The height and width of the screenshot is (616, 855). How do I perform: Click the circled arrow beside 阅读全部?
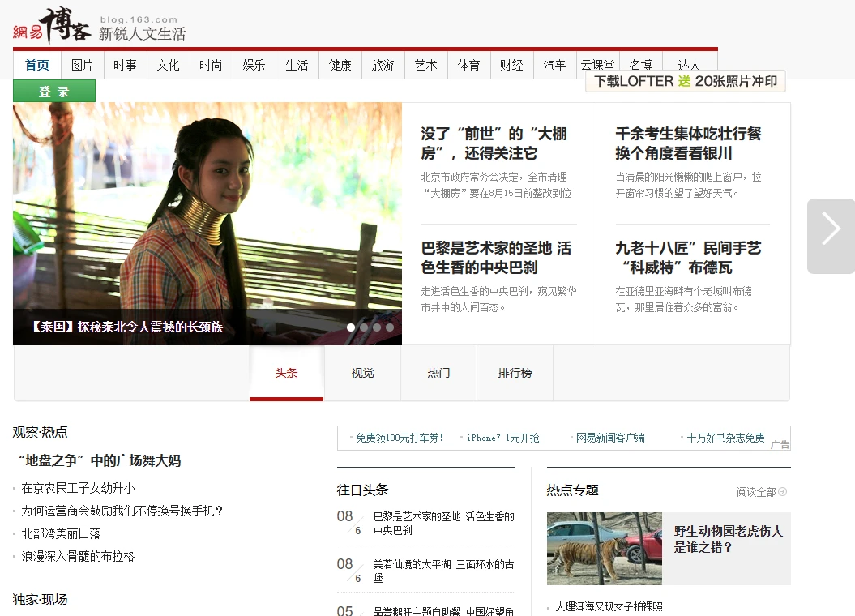[x=783, y=492]
